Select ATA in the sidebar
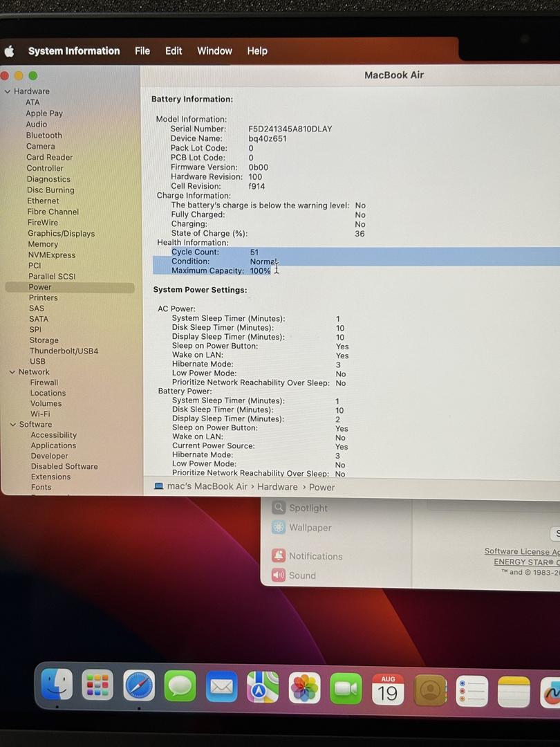 click(32, 102)
